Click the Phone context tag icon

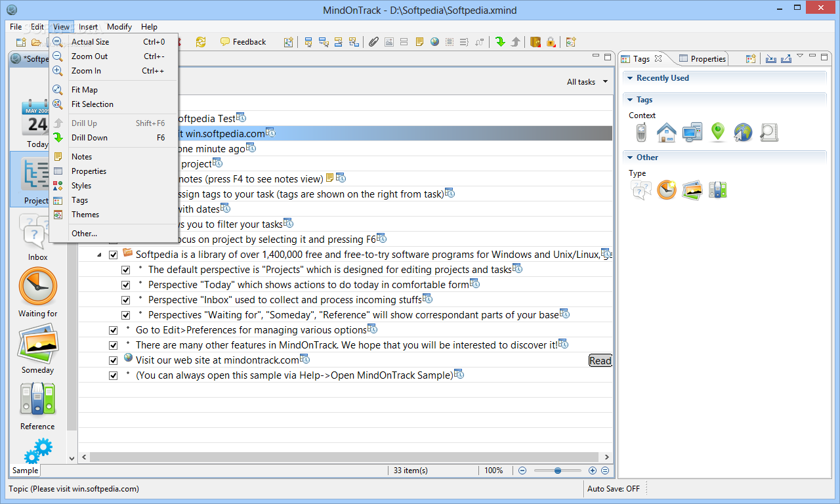coord(641,133)
